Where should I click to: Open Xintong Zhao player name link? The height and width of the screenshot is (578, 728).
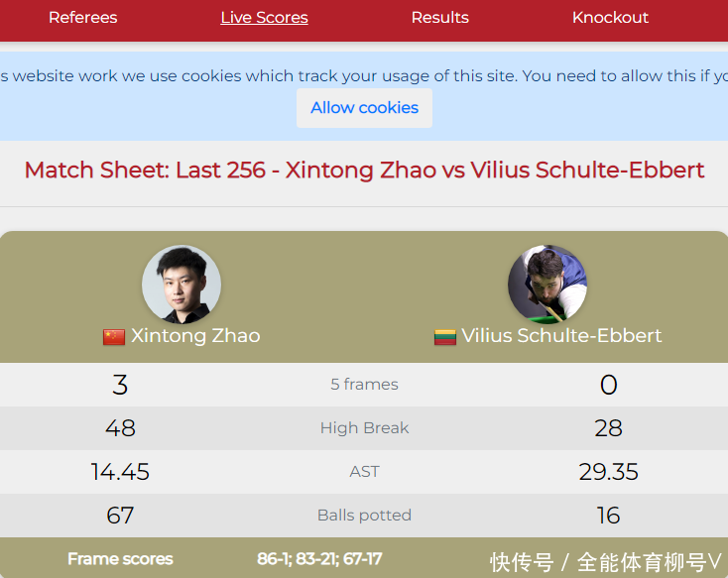(195, 336)
